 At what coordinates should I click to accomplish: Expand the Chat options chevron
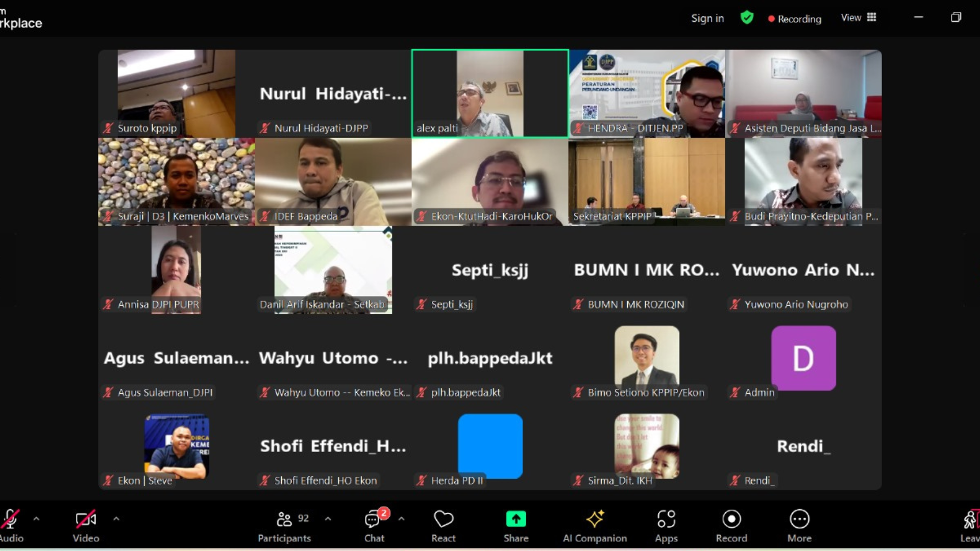(401, 519)
